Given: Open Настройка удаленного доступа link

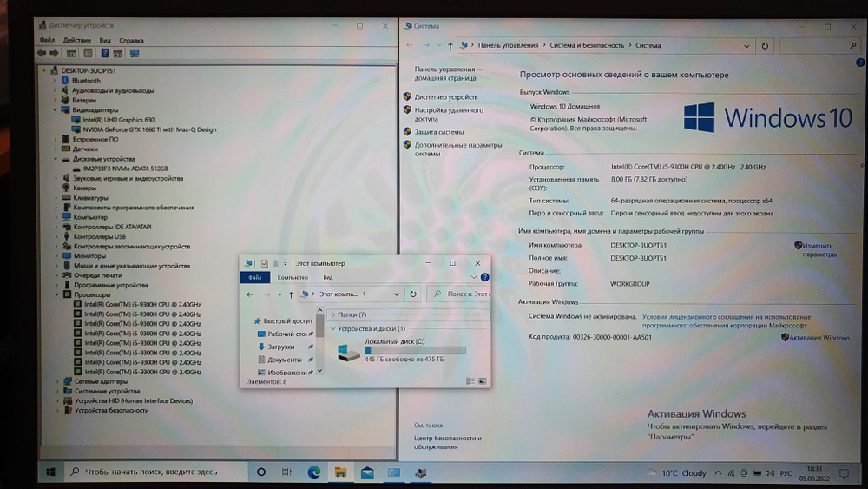Looking at the screenshot, I should click(x=449, y=115).
